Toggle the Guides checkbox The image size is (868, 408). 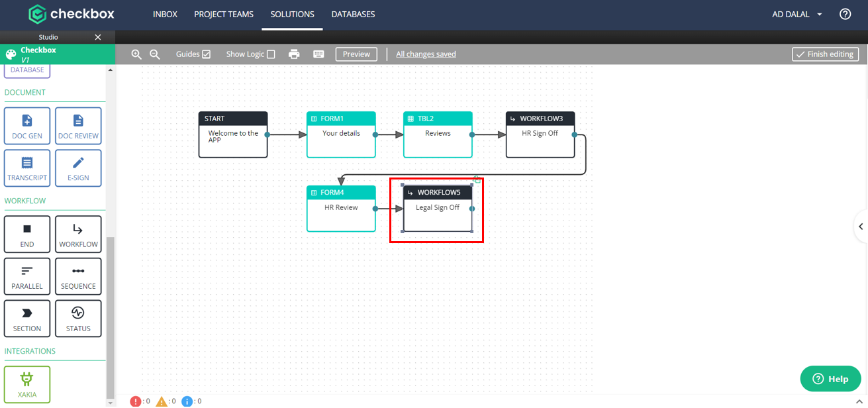click(x=207, y=54)
